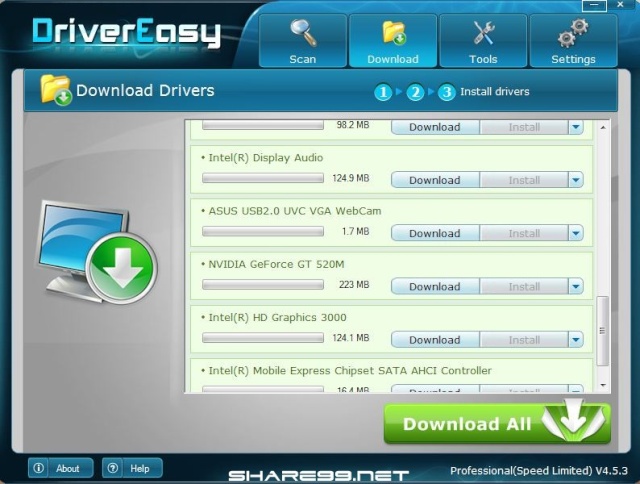This screenshot has width=640, height=484.
Task: Click the 223 MB size value
Action: coord(354,284)
